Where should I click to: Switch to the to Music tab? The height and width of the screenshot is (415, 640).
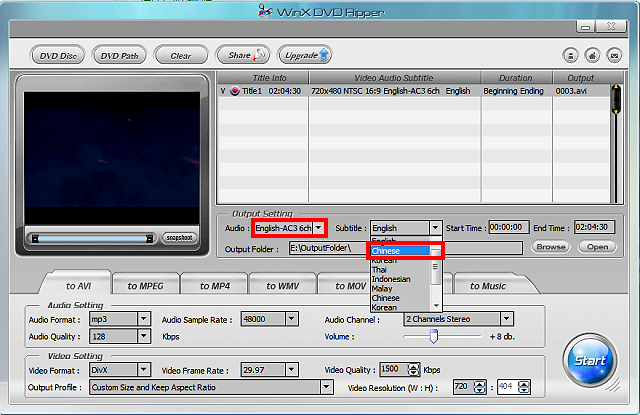pyautogui.click(x=488, y=286)
